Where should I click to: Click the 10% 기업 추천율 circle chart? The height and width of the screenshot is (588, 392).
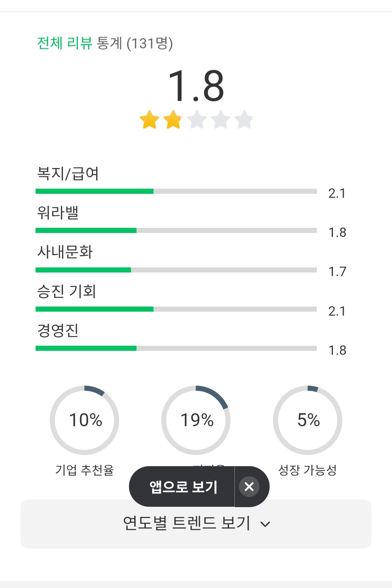[x=85, y=420]
